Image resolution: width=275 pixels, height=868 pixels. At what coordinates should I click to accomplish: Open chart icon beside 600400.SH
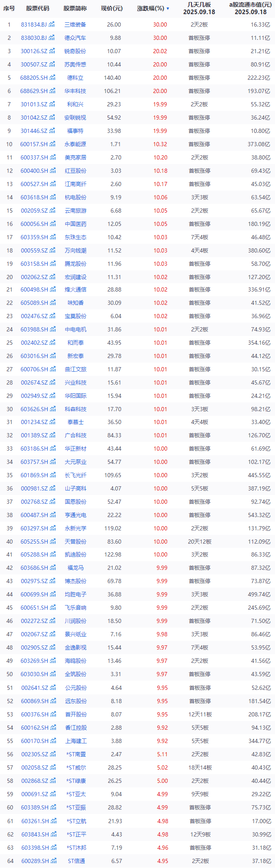point(52,171)
